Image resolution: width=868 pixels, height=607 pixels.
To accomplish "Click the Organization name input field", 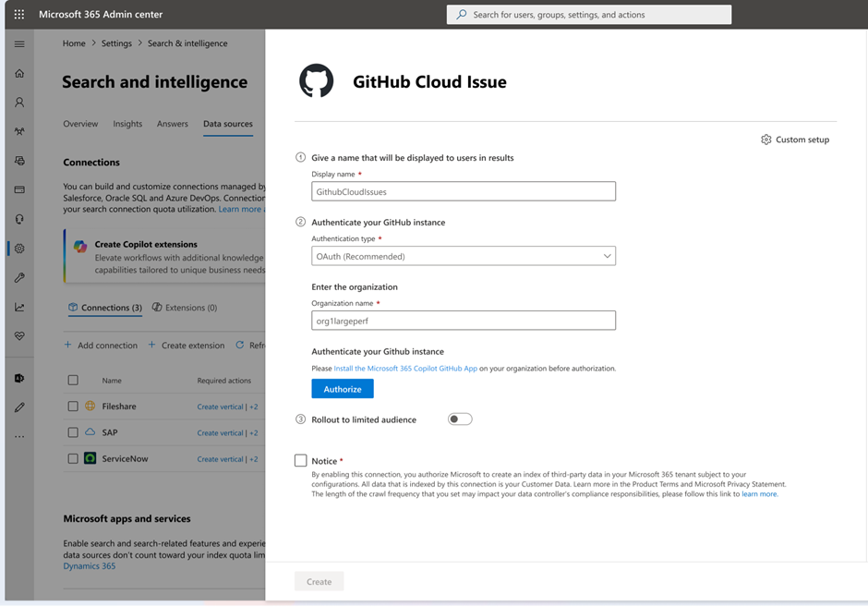I will 464,321.
